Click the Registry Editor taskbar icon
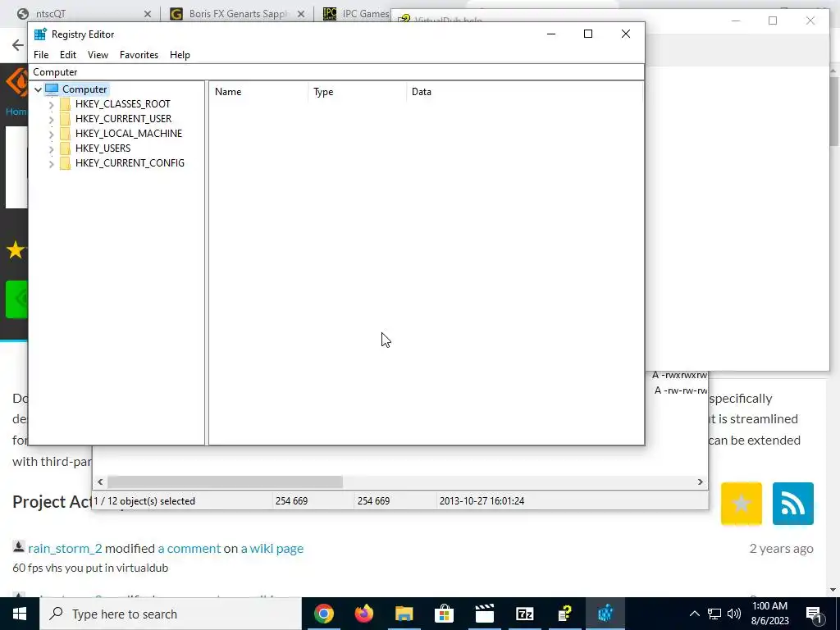The width and height of the screenshot is (840, 630). tap(605, 614)
